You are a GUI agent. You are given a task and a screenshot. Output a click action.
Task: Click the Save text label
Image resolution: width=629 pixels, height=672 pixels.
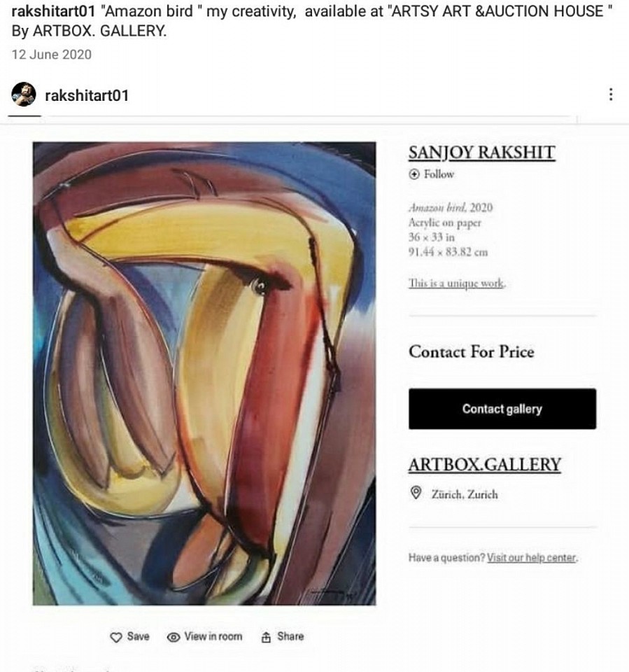[x=138, y=636]
